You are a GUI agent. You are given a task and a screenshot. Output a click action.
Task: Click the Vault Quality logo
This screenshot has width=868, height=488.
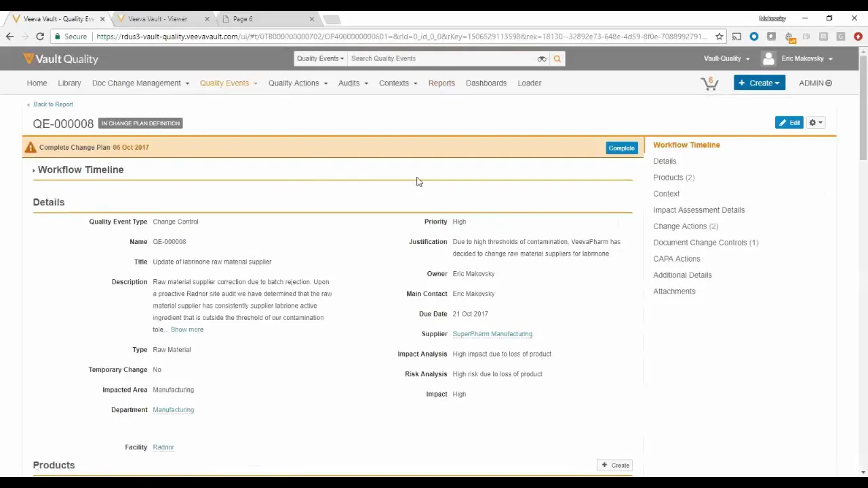coord(60,59)
